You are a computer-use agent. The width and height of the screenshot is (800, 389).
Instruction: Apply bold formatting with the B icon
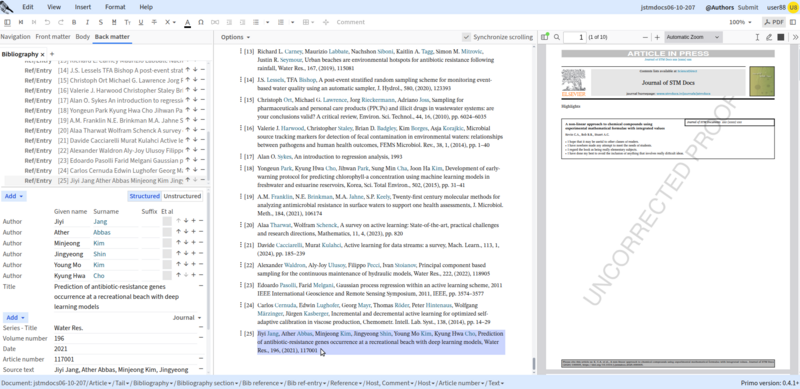74,22
